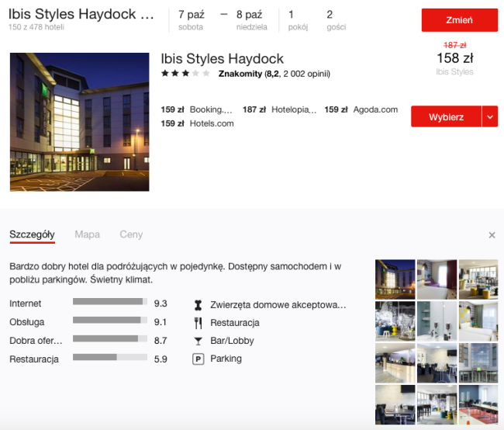The height and width of the screenshot is (430, 504).
Task: Click the 7 paź check-in date
Action: click(x=192, y=20)
